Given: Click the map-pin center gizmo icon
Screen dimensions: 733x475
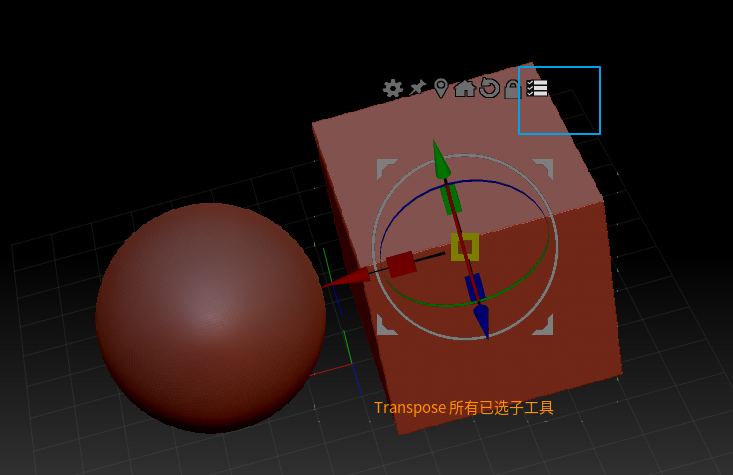Looking at the screenshot, I should 440,88.
